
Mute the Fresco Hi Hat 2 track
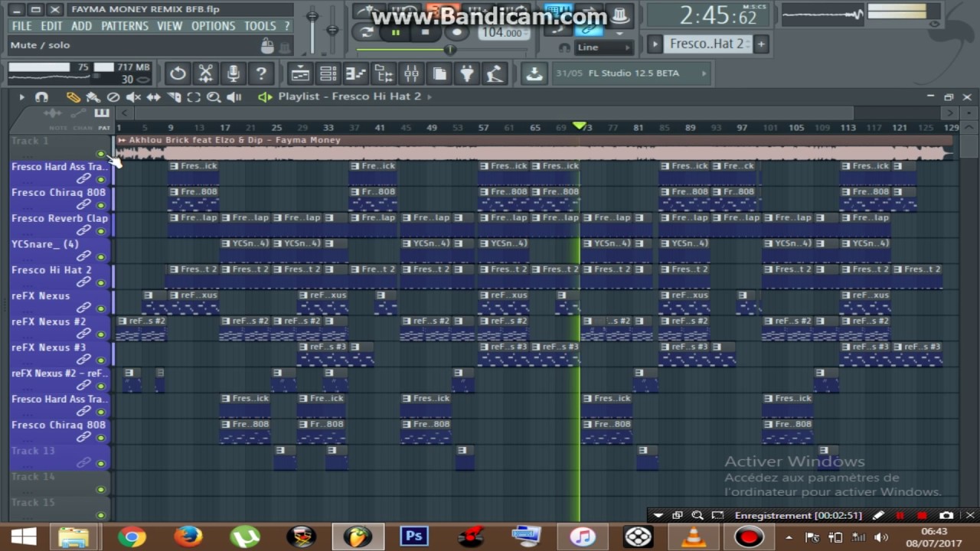[x=100, y=283]
